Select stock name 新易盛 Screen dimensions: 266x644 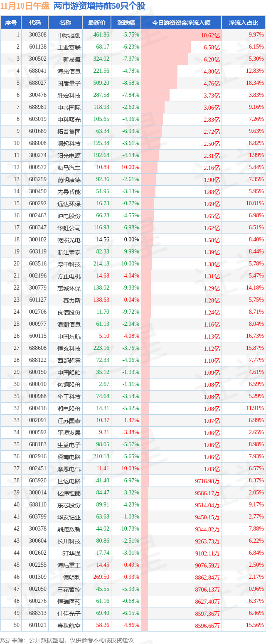click(x=72, y=59)
